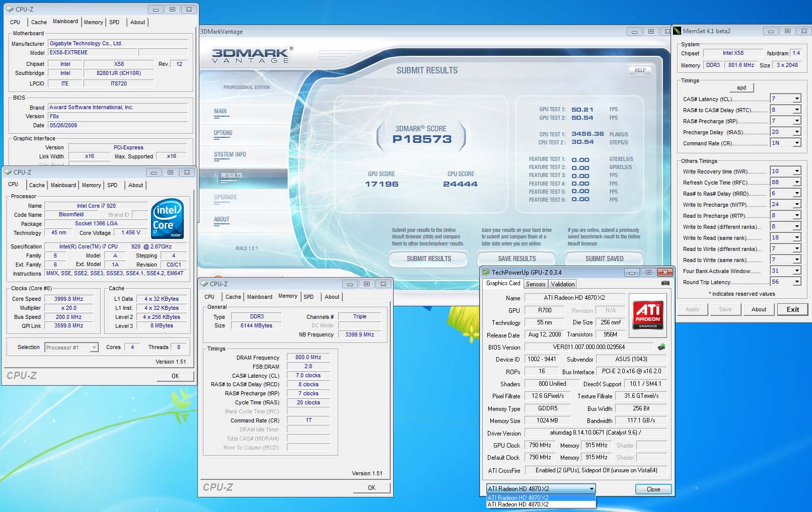Click OK in CPU-Z CPU window
Image resolution: width=812 pixels, height=512 pixels.
pyautogui.click(x=175, y=376)
